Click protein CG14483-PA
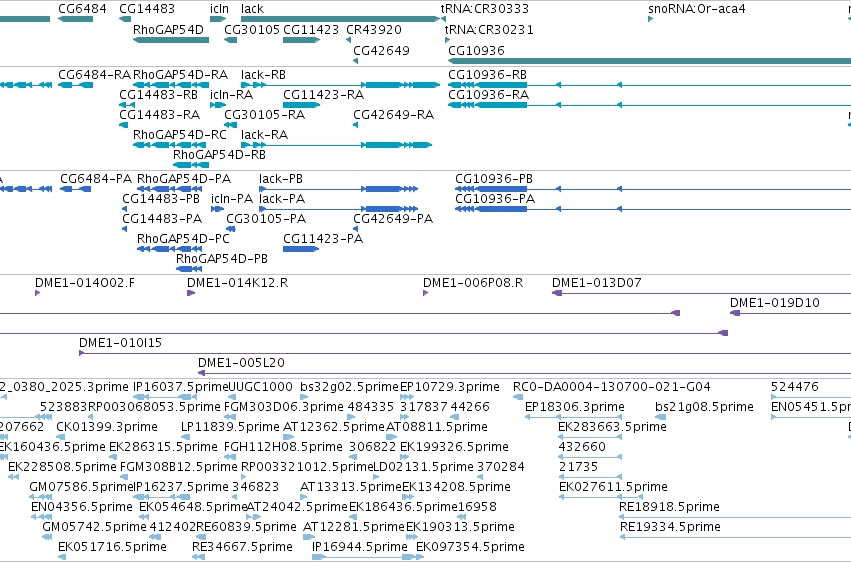Image resolution: width=851 pixels, height=562 pixels. pos(162,219)
